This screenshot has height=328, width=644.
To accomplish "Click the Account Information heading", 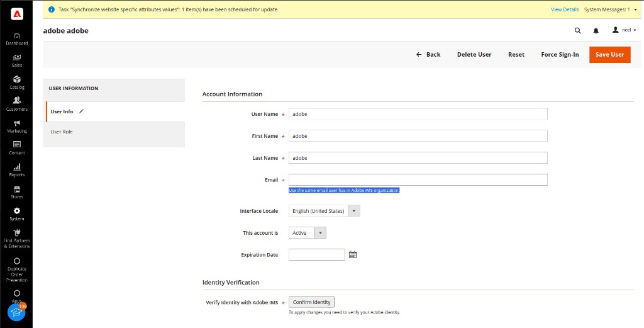I will point(232,94).
